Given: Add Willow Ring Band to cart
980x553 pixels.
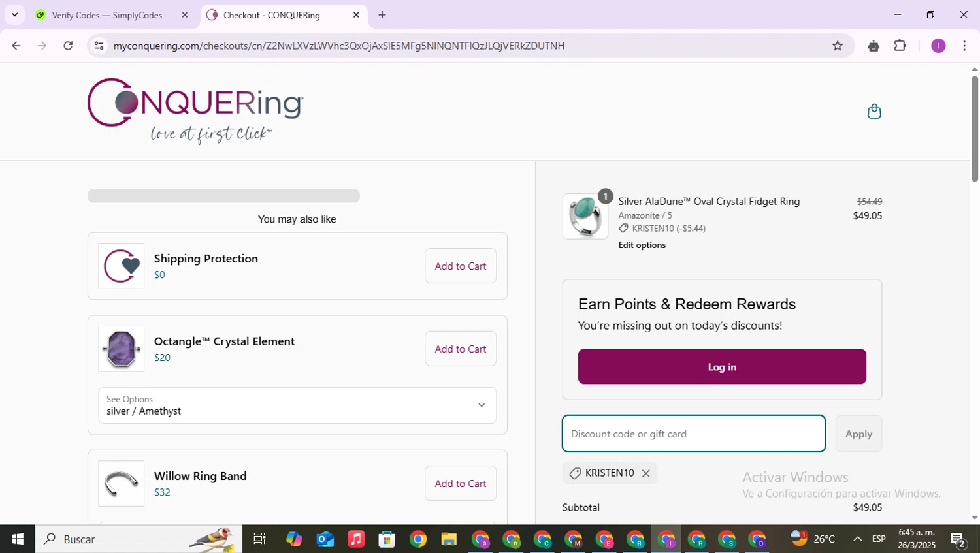Looking at the screenshot, I should [x=461, y=483].
